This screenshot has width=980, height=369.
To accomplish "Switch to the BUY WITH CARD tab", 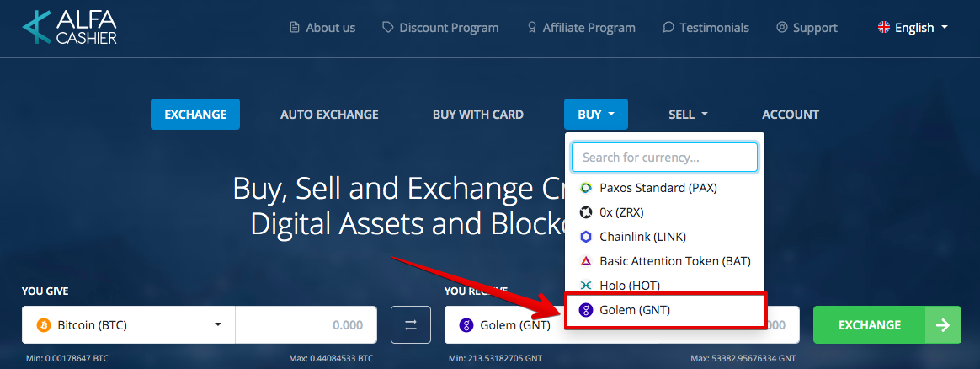I will click(478, 115).
